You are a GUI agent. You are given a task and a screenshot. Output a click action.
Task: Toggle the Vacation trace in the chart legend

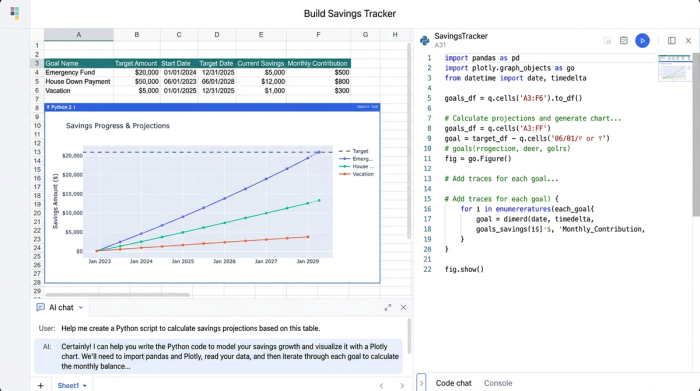[356, 174]
